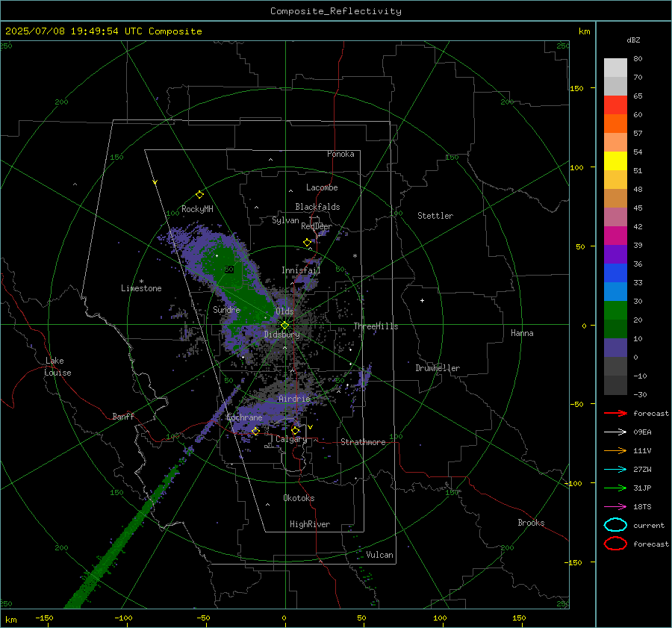Click the Brooks city label
The width and height of the screenshot is (672, 628).
pyautogui.click(x=531, y=523)
